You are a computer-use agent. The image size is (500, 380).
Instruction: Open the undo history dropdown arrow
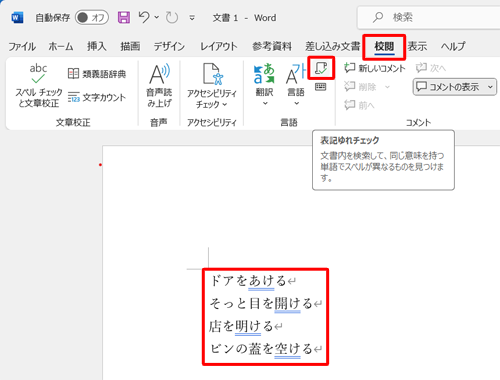[157, 17]
